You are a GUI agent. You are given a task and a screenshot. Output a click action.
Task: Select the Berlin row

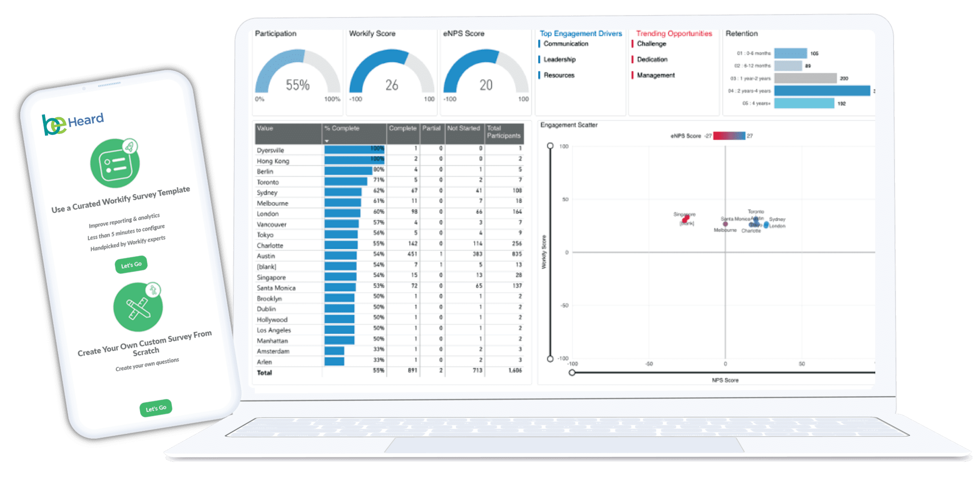(390, 171)
